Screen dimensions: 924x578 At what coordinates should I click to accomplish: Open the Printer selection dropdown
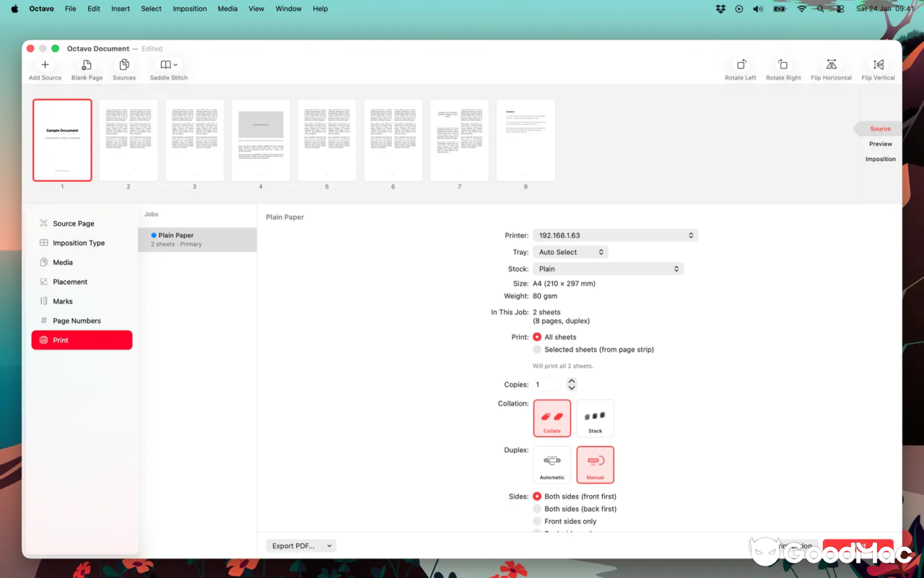coord(615,235)
